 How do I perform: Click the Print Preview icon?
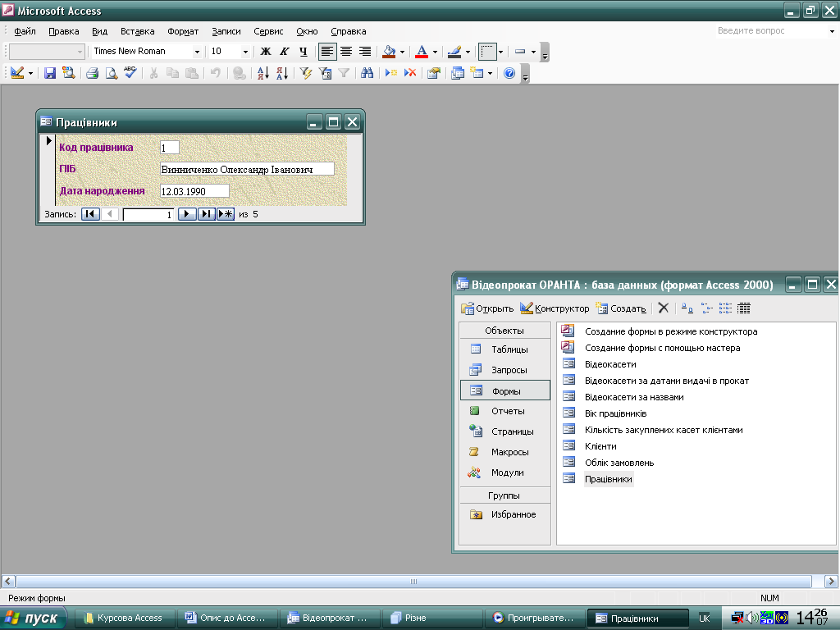(x=111, y=73)
